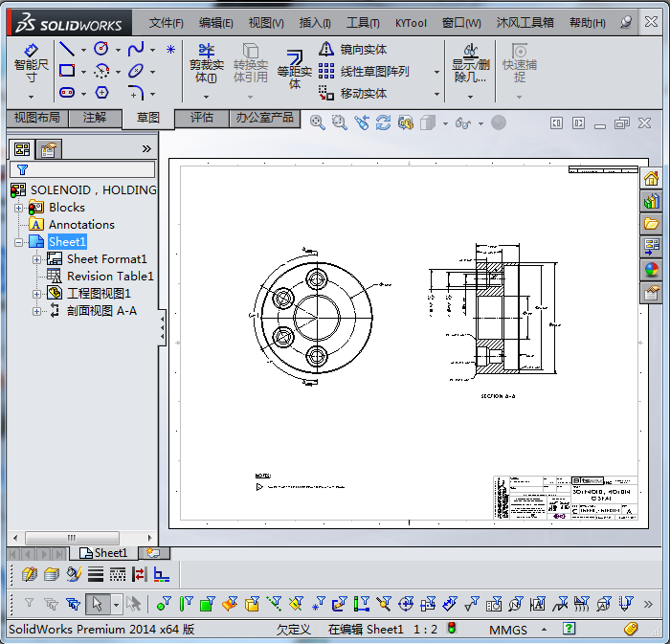Switch to the 注解 tab
The width and height of the screenshot is (670, 644).
click(x=95, y=118)
